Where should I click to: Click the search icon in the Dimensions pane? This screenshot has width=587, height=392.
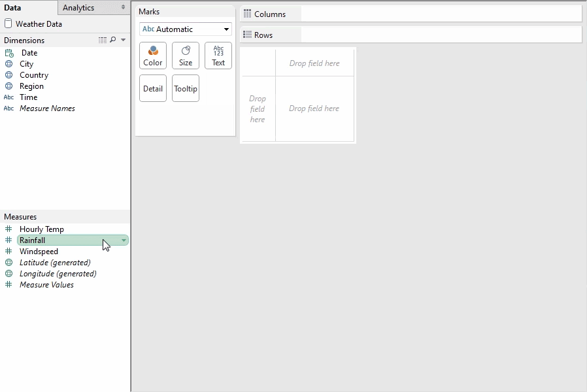point(112,40)
